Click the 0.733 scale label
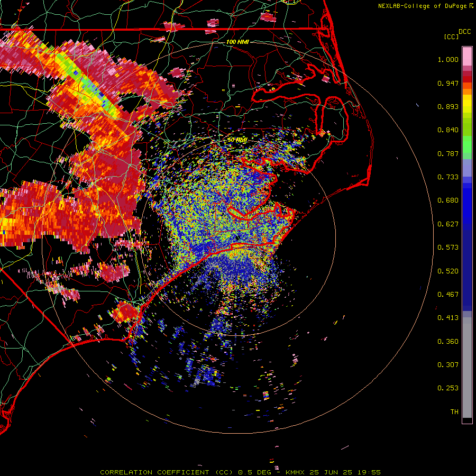 pos(448,177)
